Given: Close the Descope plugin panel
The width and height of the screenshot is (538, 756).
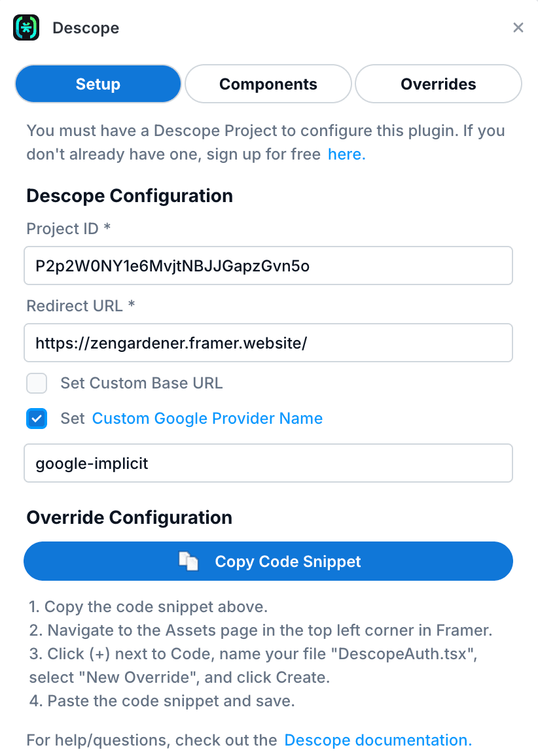Looking at the screenshot, I should (518, 27).
